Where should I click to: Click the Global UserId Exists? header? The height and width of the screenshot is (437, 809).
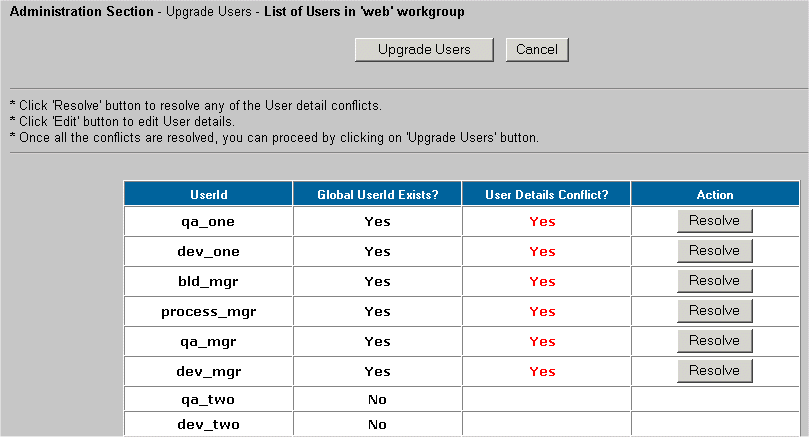coord(377,195)
